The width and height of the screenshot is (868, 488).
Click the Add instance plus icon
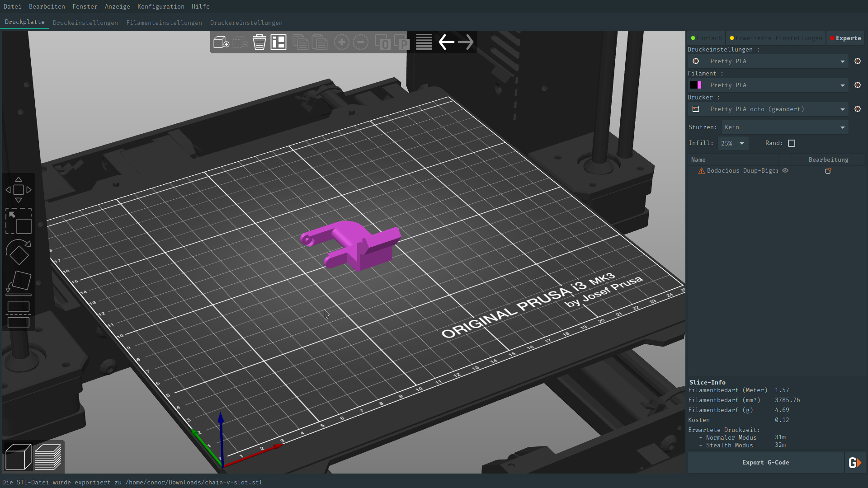pos(342,42)
